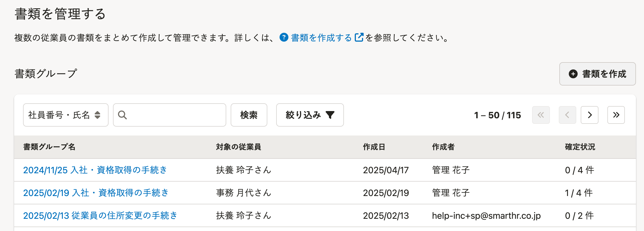This screenshot has width=644, height=231.
Task: Click the first page double arrow
Action: (x=541, y=115)
